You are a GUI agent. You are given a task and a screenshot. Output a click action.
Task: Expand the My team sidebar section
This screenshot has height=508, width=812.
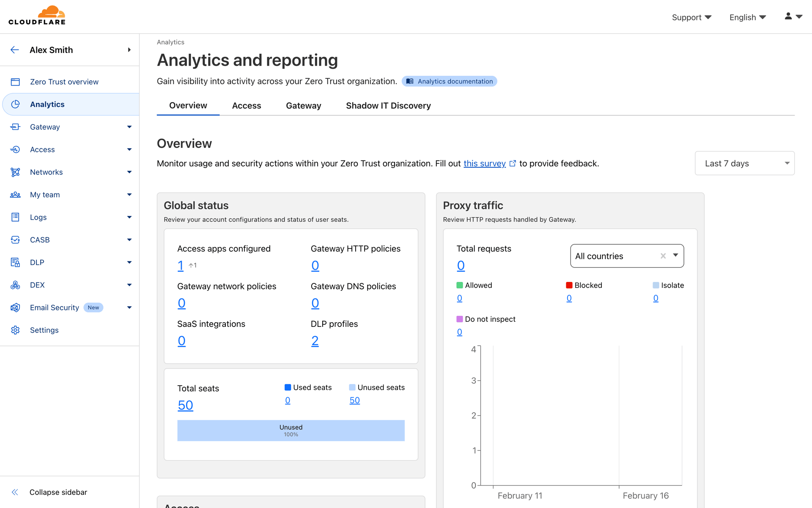click(129, 195)
